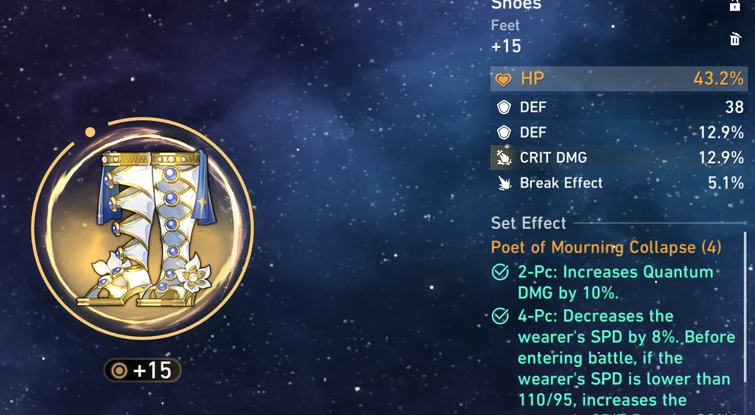Click the 43.2% HP value
This screenshot has height=415, width=755.
[718, 79]
